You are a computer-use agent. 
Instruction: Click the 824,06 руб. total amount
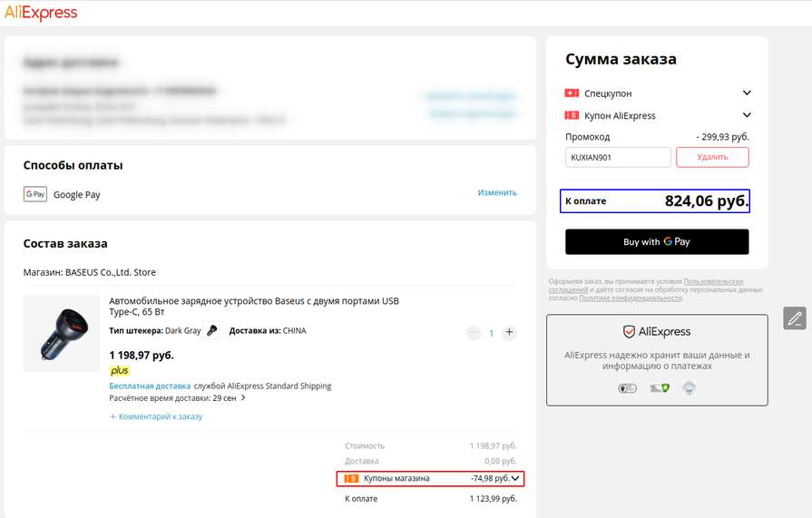point(707,201)
